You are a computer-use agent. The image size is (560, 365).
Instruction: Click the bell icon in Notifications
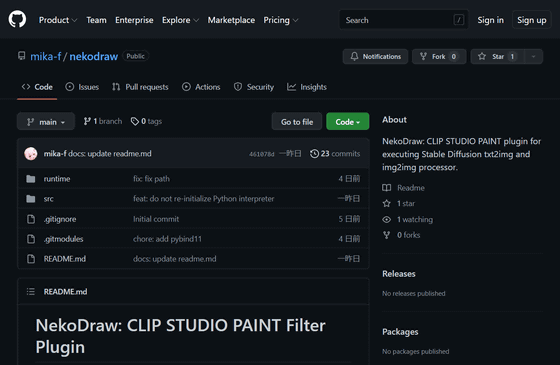click(x=354, y=56)
